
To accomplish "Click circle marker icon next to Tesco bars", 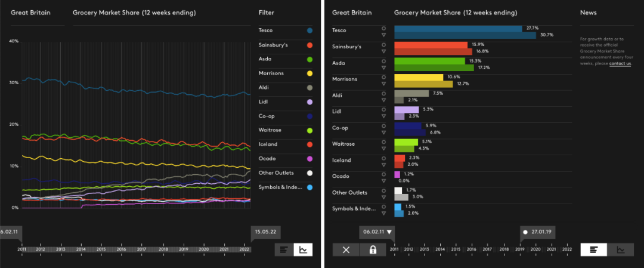I will click(383, 27).
